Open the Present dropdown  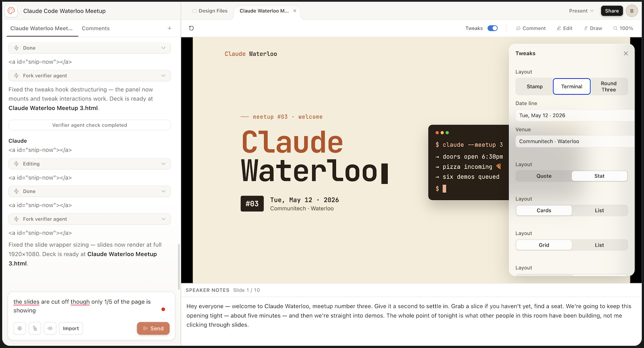(581, 11)
